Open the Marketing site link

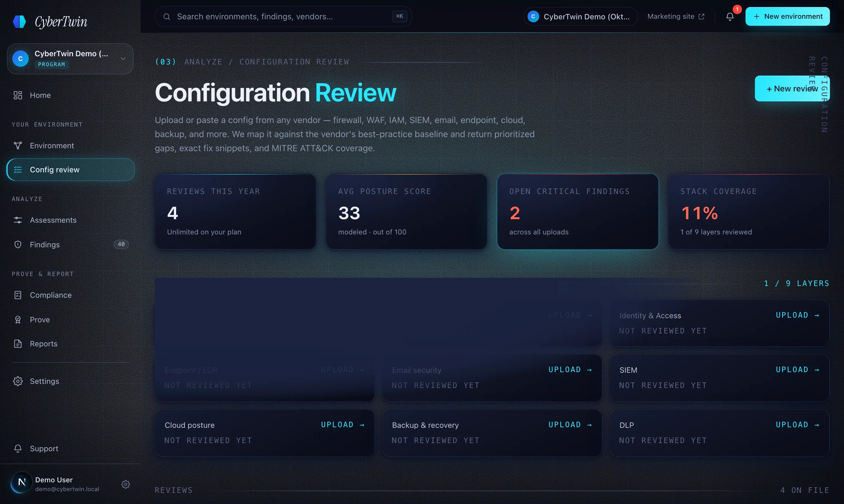click(675, 17)
